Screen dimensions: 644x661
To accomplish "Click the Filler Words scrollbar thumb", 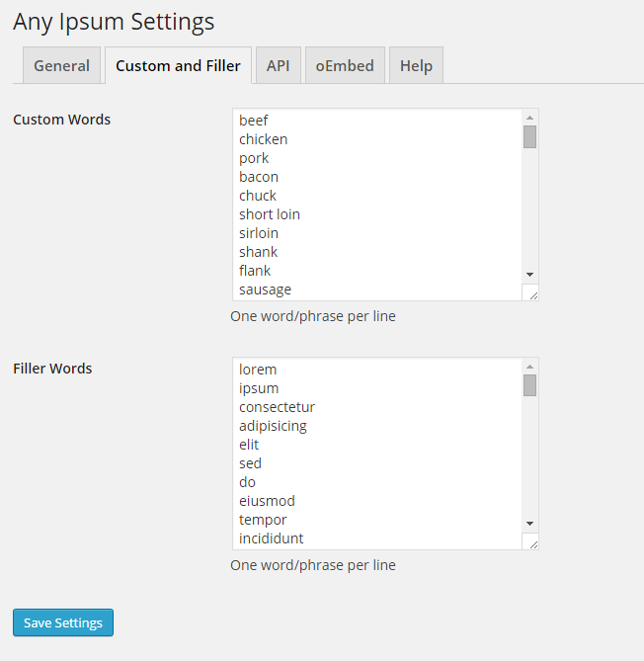I will (x=530, y=385).
